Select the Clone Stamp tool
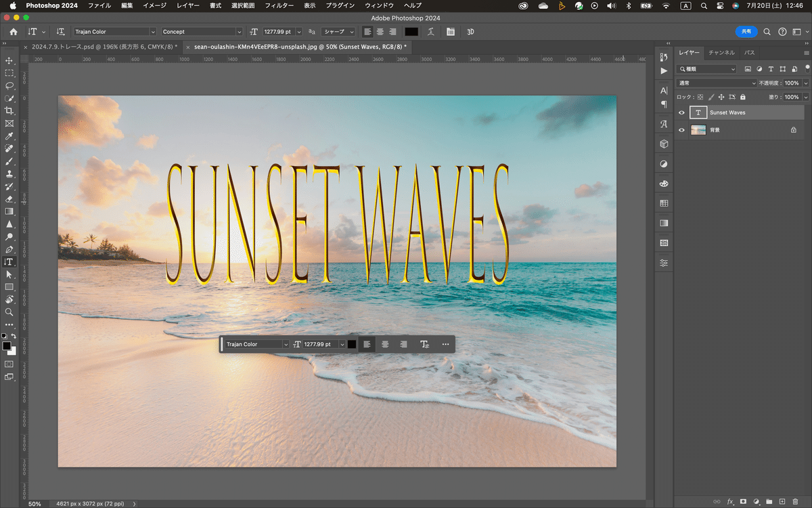Image resolution: width=812 pixels, height=508 pixels. [x=9, y=174]
